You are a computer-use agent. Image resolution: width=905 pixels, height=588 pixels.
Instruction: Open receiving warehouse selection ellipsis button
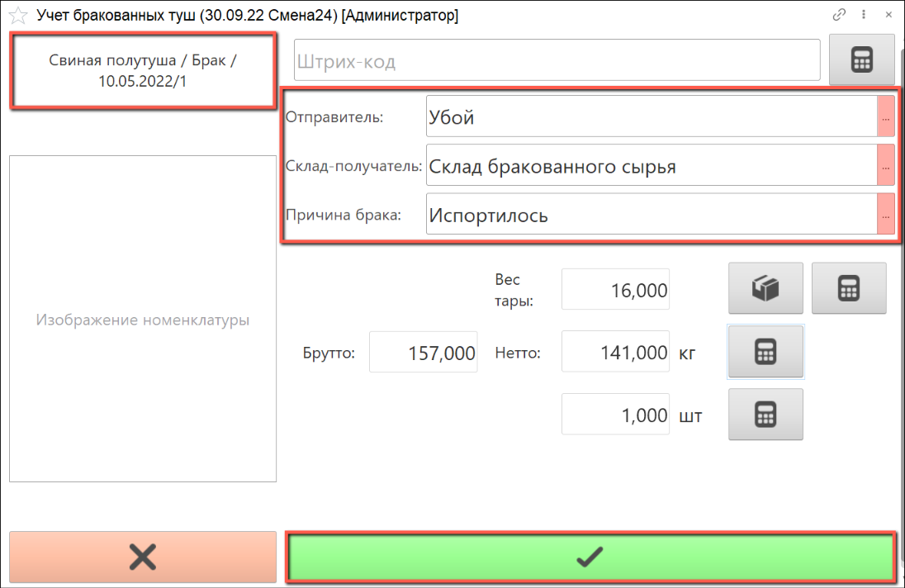(x=885, y=166)
